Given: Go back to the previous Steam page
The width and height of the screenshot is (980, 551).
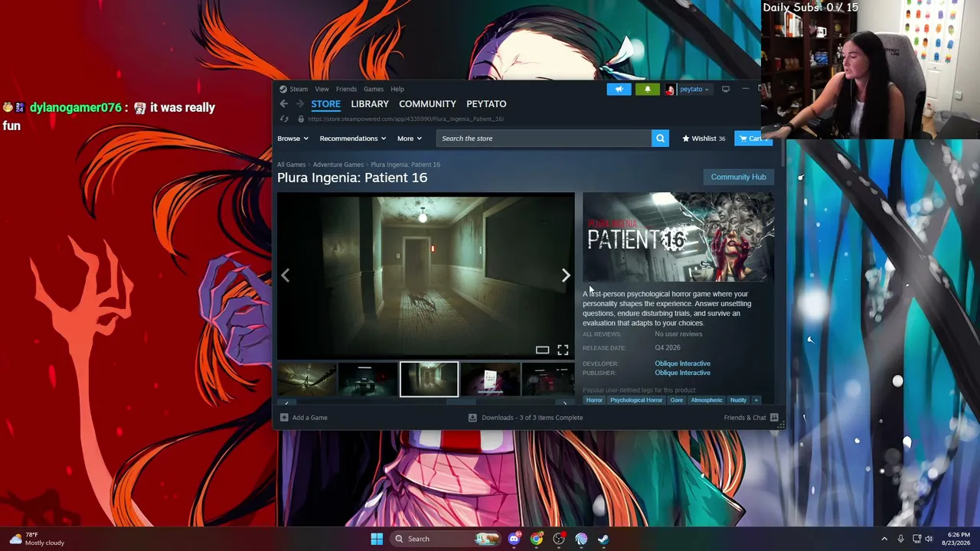Looking at the screenshot, I should 283,104.
